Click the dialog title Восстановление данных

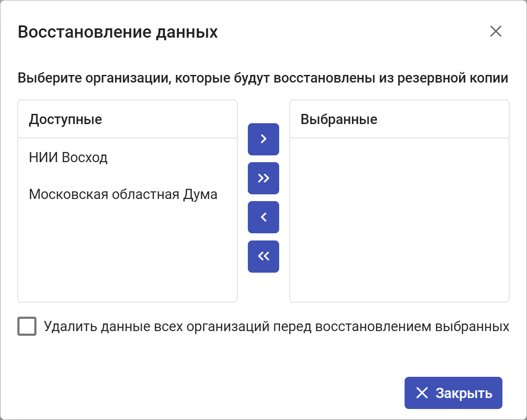[x=118, y=32]
